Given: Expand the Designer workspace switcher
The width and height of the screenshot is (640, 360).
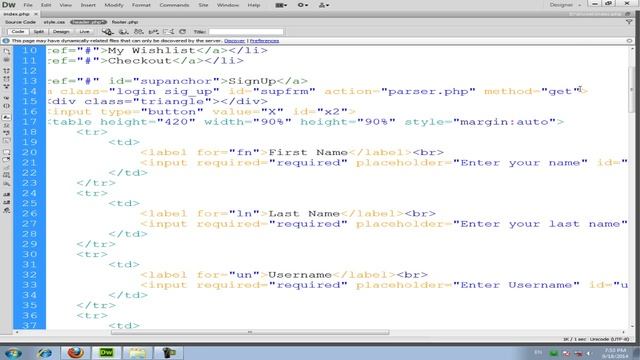Looking at the screenshot, I should pos(565,5).
